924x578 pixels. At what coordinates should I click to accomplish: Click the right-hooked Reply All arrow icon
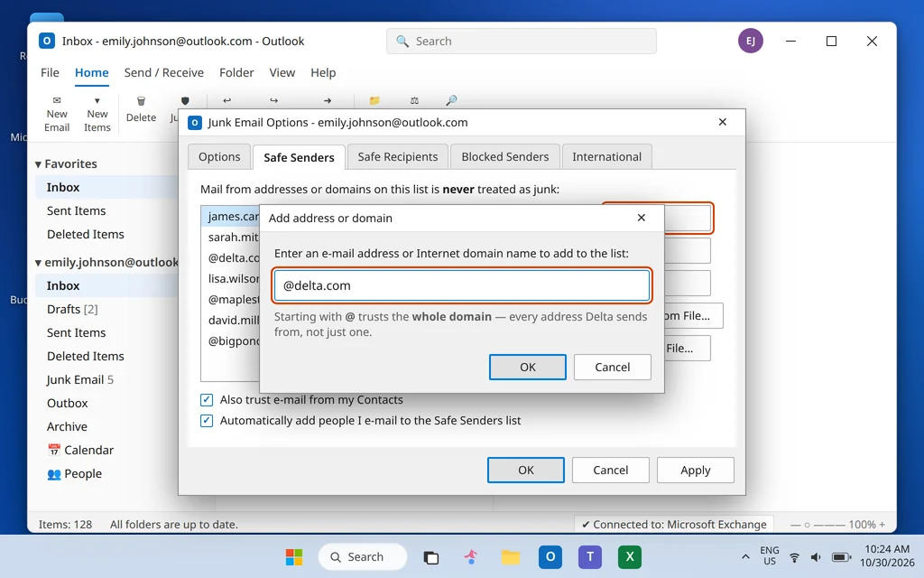tap(274, 100)
